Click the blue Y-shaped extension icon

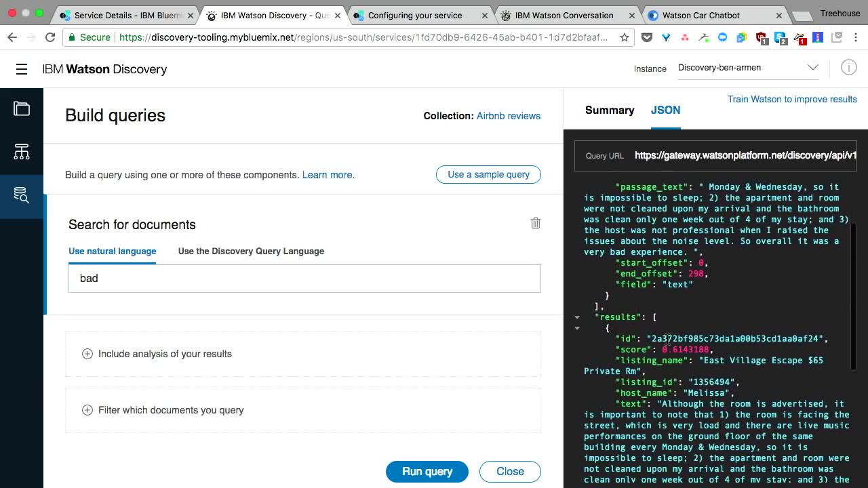666,37
